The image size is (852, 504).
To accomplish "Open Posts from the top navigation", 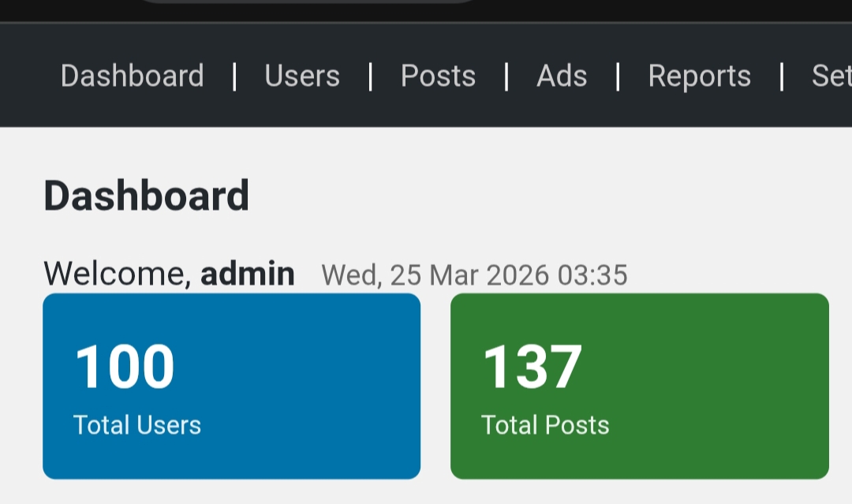I will 438,77.
